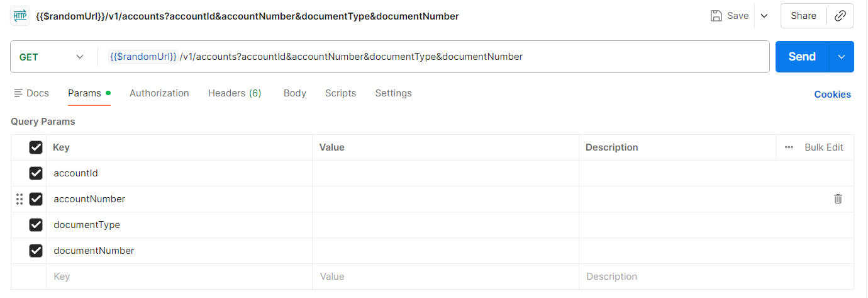868x298 pixels.
Task: Uncheck the documentNumber parameter checkbox
Action: (x=36, y=251)
